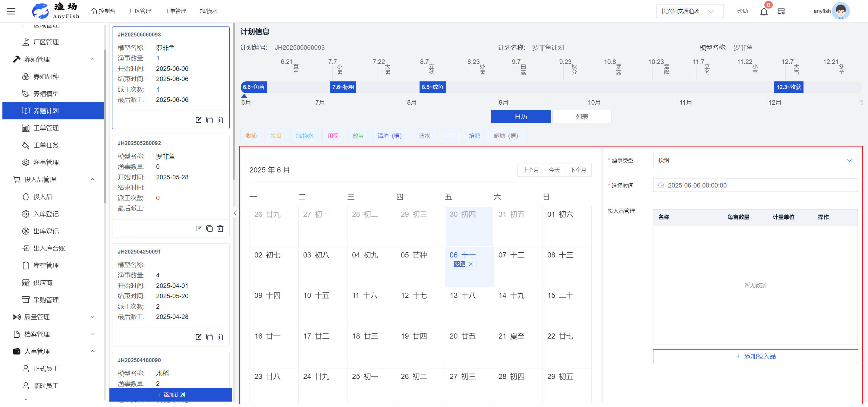Switch to 日历 view
The height and width of the screenshot is (407, 868).
pos(520,117)
